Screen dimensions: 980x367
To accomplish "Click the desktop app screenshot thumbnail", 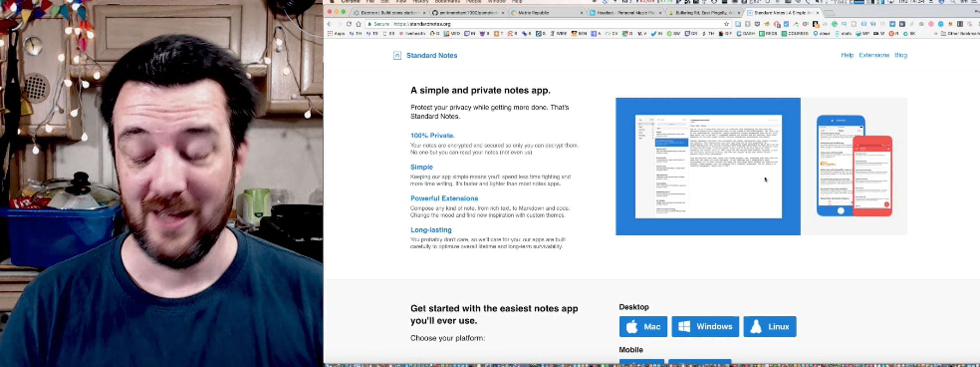I will coord(708,166).
